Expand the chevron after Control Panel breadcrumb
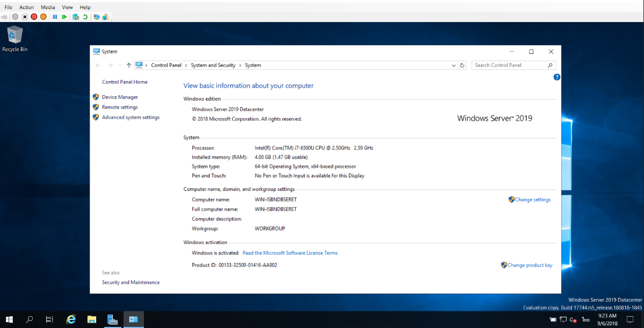Image resolution: width=644 pixels, height=328 pixels. coord(186,66)
